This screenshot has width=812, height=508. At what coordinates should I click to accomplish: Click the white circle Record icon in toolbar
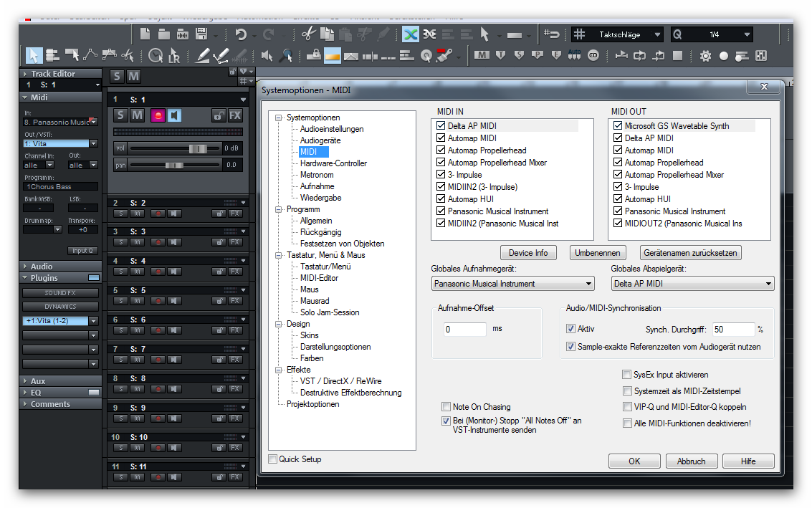click(x=724, y=56)
